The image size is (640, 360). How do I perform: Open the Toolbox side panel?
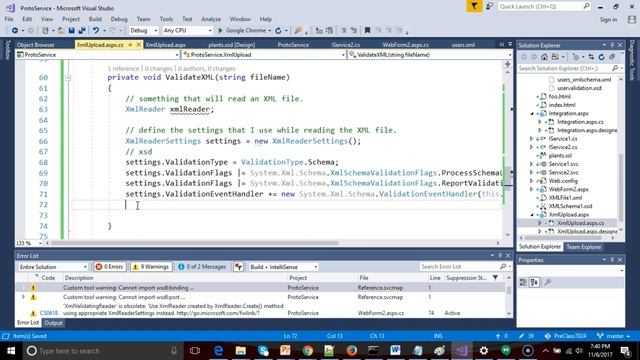[7, 50]
